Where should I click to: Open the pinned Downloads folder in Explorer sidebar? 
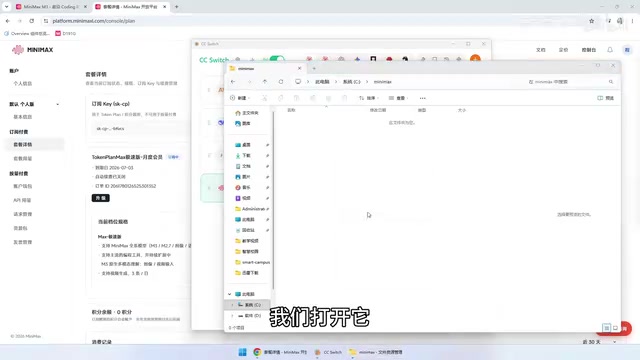pyautogui.click(x=243, y=156)
